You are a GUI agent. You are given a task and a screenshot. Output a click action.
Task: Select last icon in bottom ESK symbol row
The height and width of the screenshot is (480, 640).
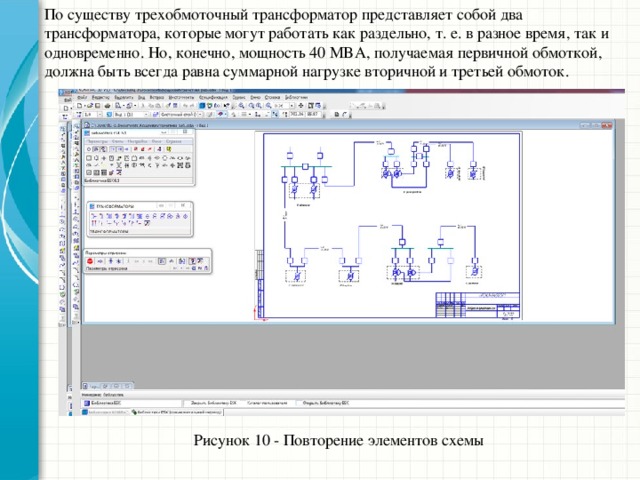(119, 173)
